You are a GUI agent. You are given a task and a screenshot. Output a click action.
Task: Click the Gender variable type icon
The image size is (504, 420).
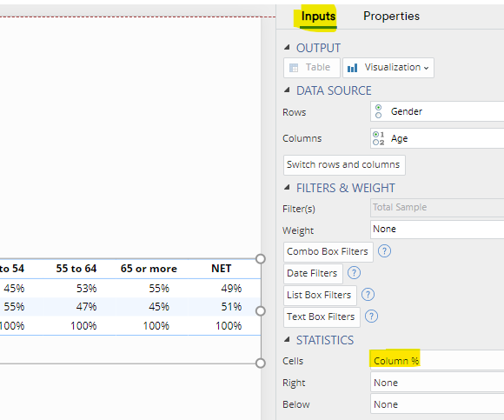tap(378, 111)
